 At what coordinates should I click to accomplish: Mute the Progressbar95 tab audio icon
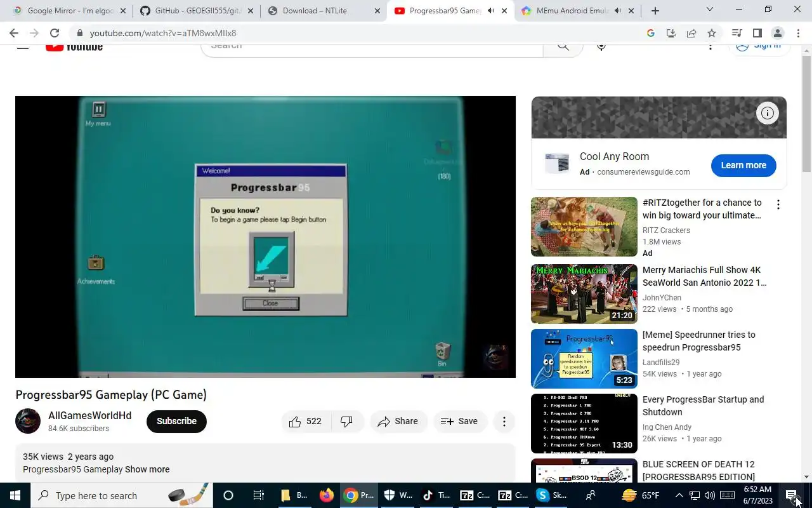pos(490,11)
